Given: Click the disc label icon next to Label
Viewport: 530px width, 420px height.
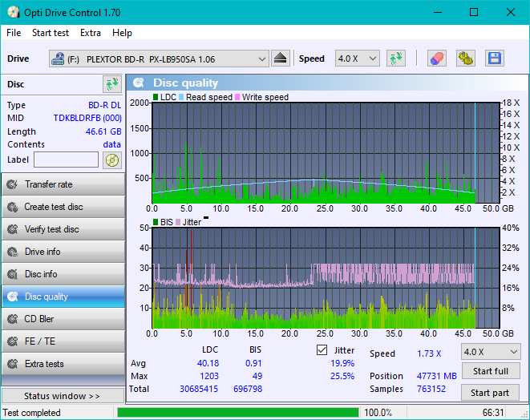Looking at the screenshot, I should point(112,160).
